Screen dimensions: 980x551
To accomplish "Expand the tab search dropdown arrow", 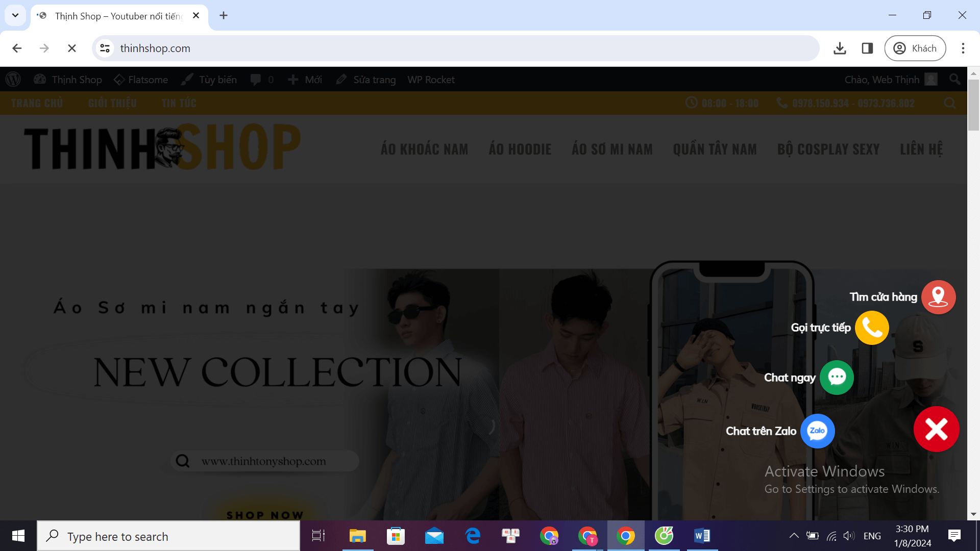I will click(x=15, y=15).
